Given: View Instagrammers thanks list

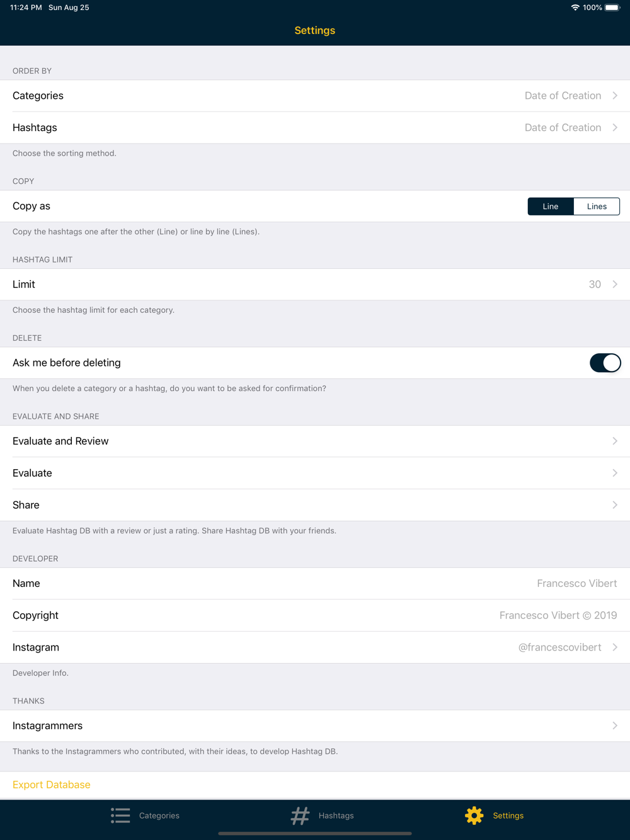Looking at the screenshot, I should [315, 725].
